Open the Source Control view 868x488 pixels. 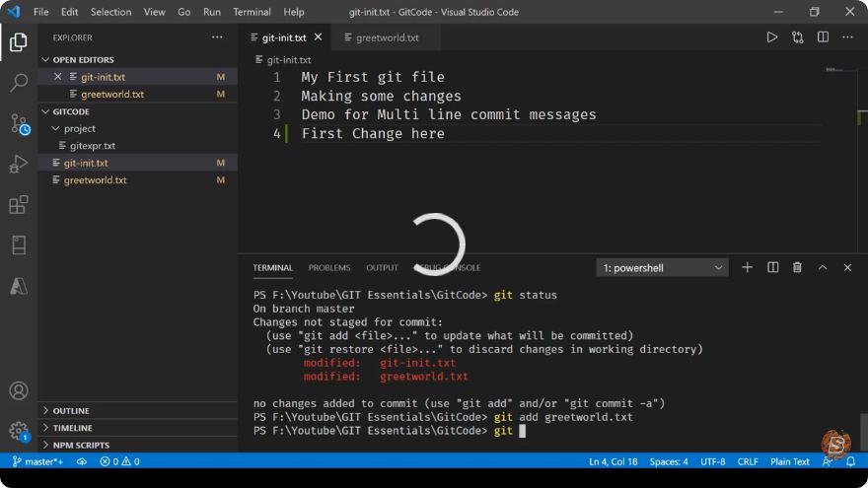coord(19,124)
